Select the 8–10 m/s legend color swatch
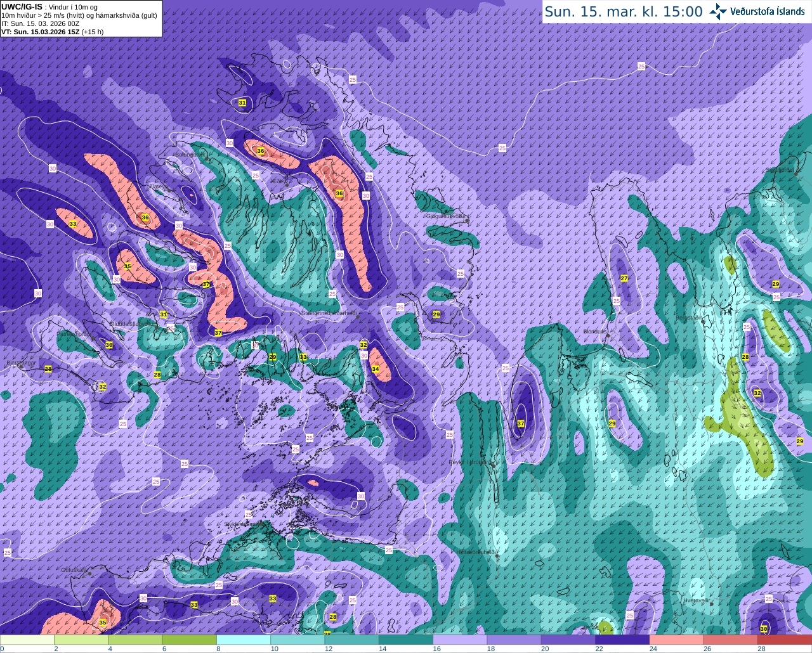 tap(244, 640)
